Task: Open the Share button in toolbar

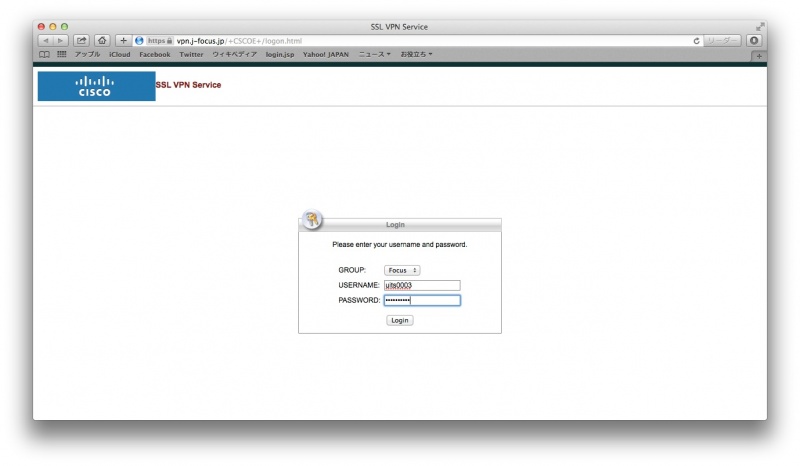Action: (x=81, y=41)
